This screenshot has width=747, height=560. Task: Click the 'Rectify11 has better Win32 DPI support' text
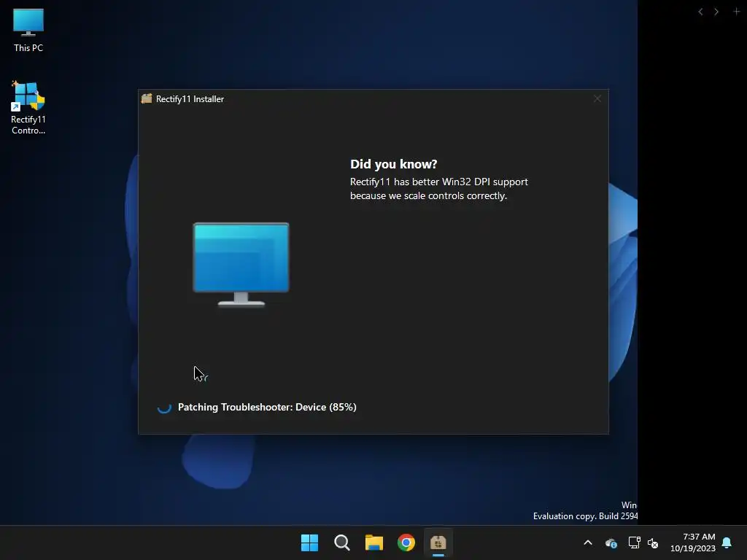pos(438,182)
